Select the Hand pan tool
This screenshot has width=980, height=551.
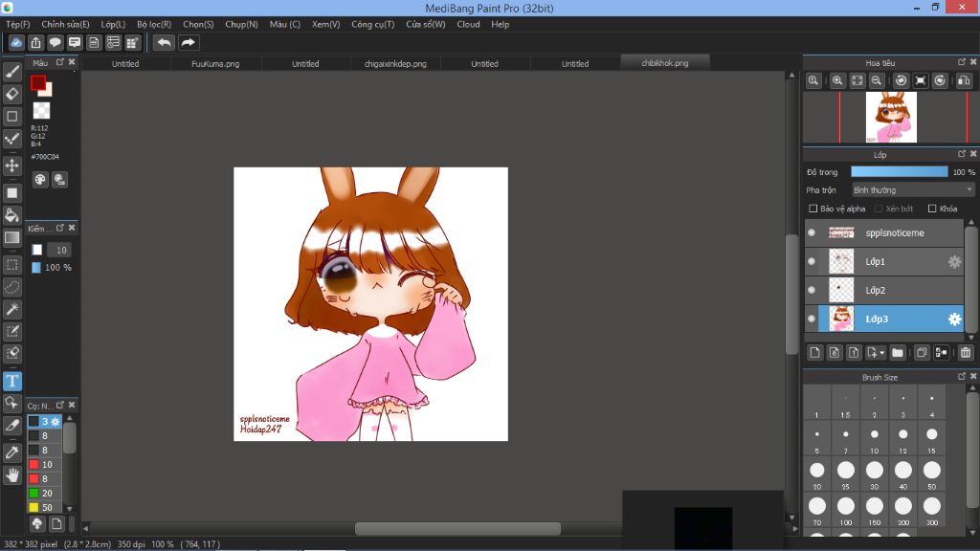click(x=12, y=474)
